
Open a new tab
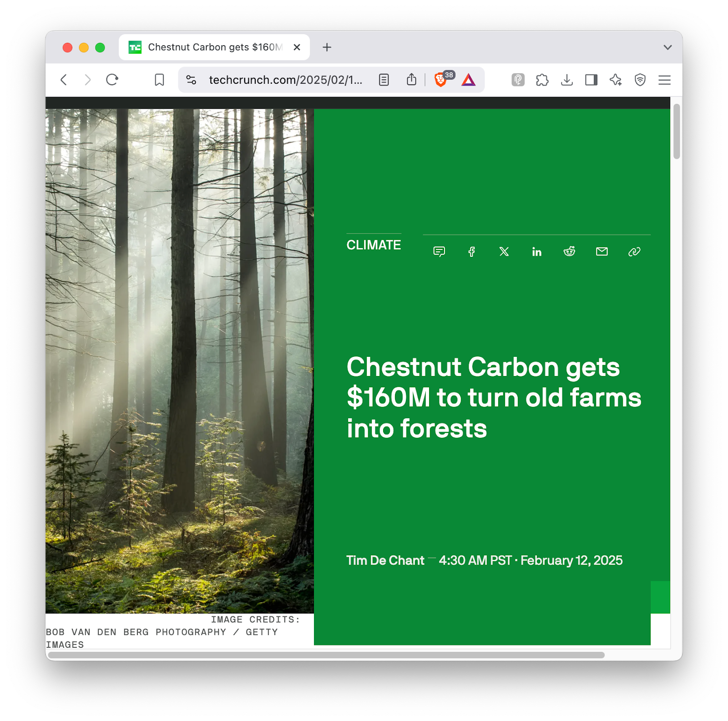(x=327, y=47)
